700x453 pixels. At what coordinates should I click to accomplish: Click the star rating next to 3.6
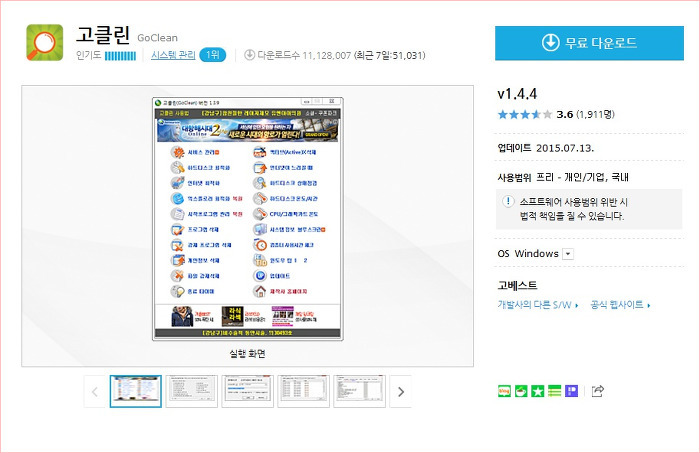(x=525, y=114)
